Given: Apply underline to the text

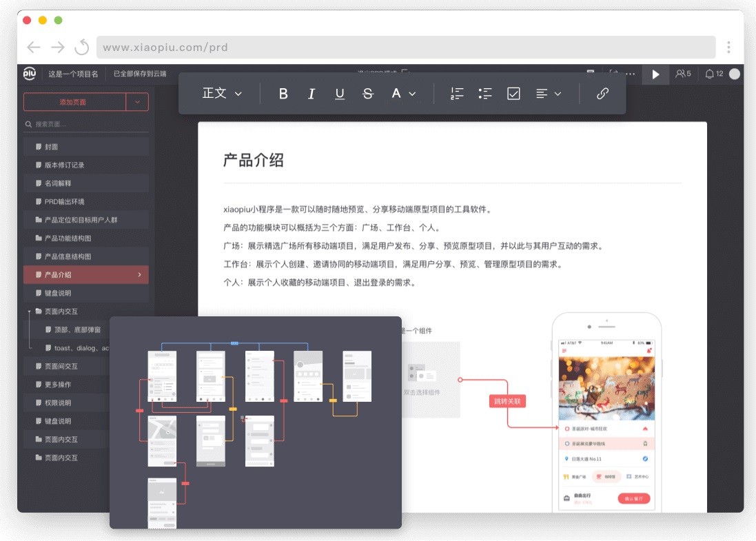Looking at the screenshot, I should click(339, 94).
